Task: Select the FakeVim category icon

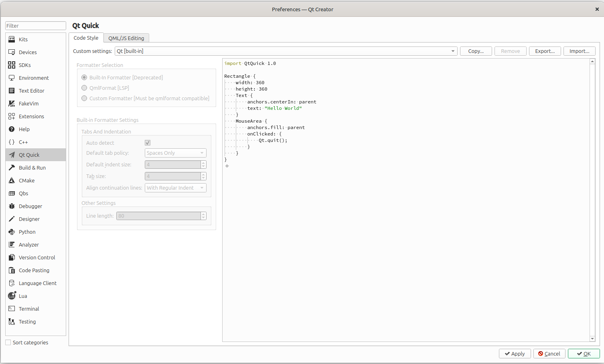Action: [x=12, y=103]
